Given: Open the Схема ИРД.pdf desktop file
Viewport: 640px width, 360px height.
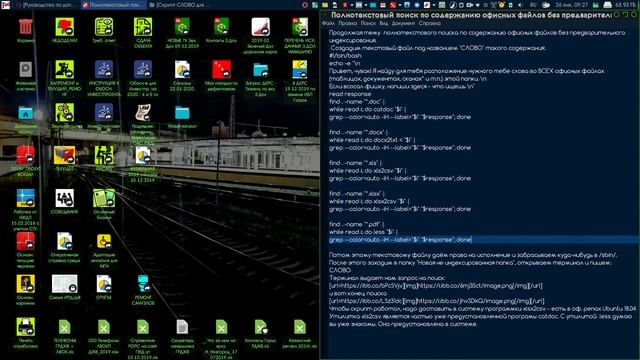Looking at the screenshot, I should pos(64,284).
